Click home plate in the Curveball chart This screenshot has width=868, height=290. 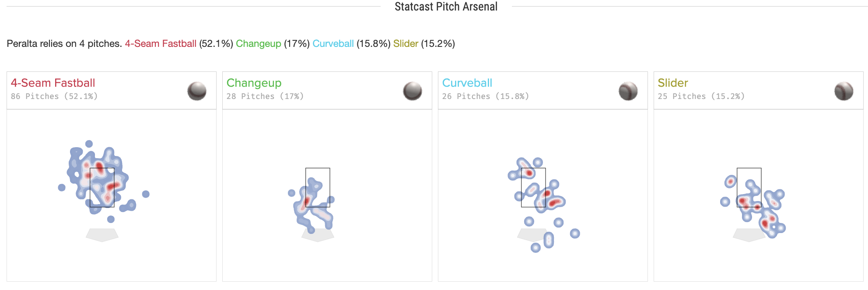[x=533, y=235]
